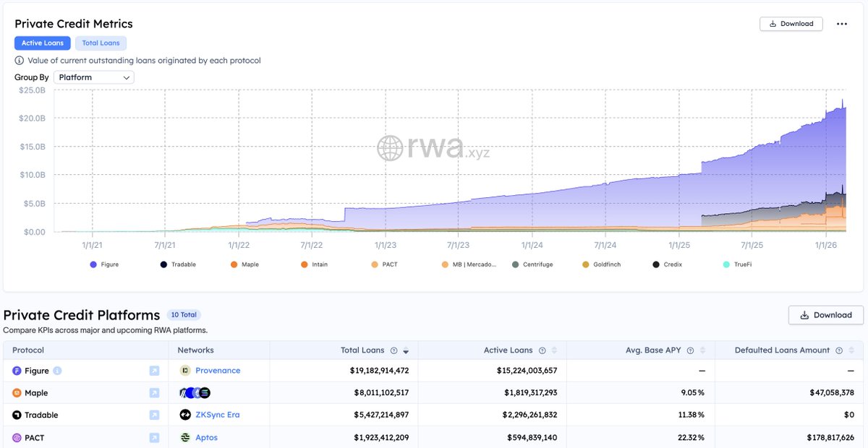Open Figure protocol row
This screenshot has height=448, width=868.
coord(37,371)
